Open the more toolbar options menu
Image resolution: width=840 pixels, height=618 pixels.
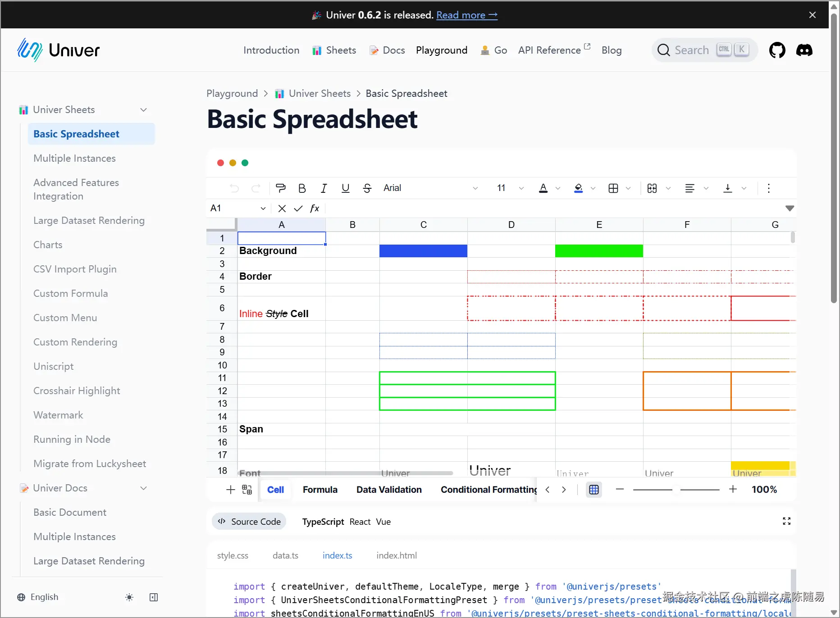[769, 188]
